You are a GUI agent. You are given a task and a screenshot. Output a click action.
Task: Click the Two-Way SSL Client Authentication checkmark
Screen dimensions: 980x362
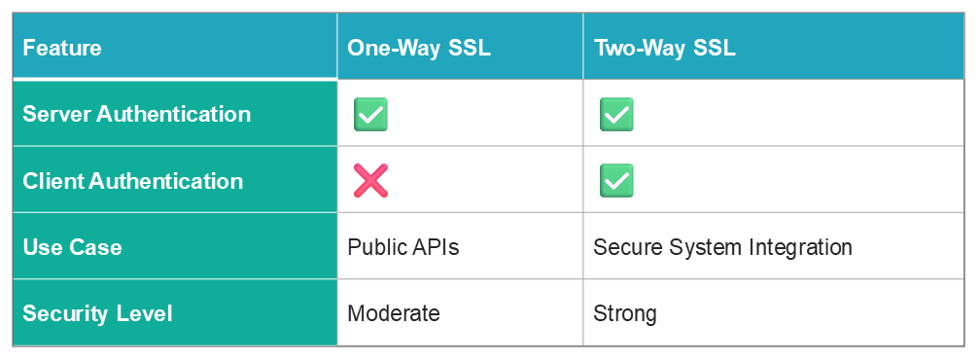(x=616, y=181)
